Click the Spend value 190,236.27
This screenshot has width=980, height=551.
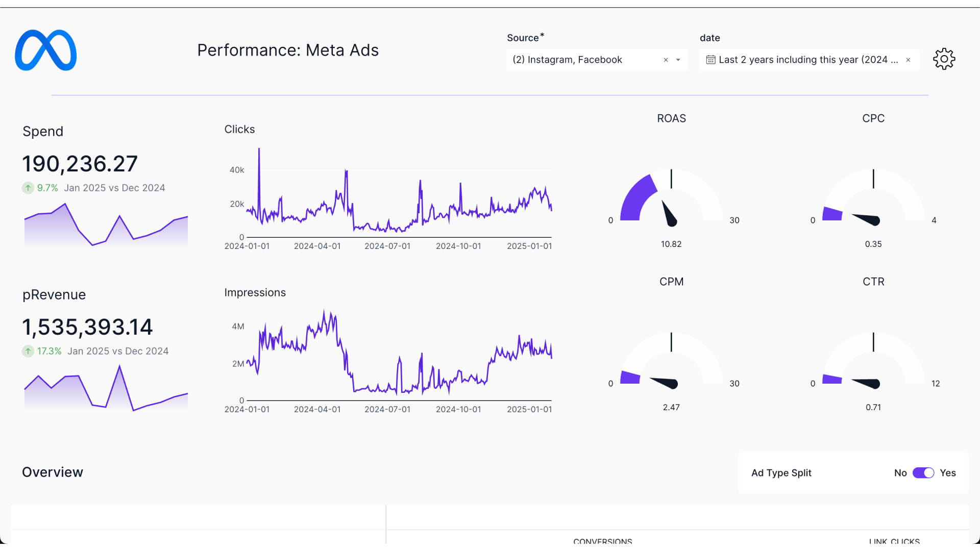coord(80,164)
